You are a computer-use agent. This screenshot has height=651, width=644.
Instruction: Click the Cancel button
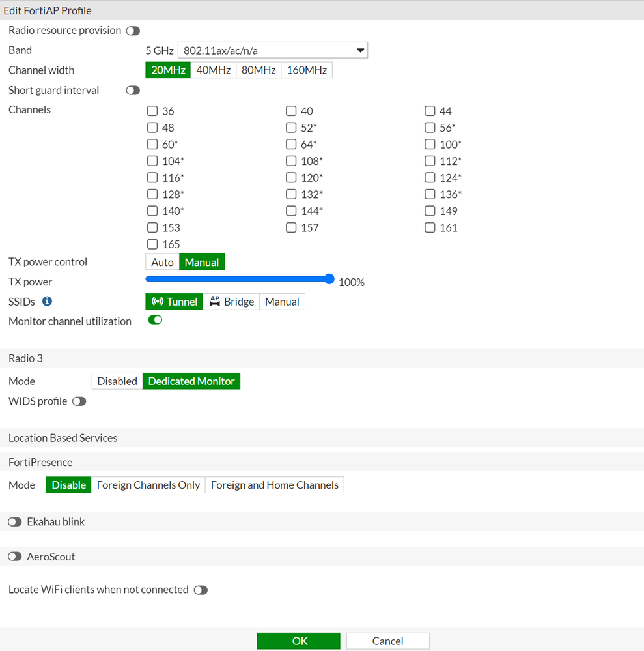[387, 641]
